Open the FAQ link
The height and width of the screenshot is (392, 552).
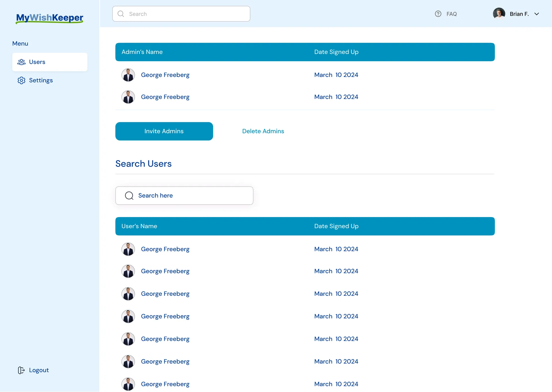point(451,14)
